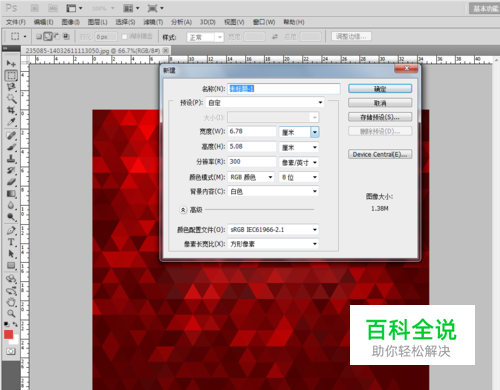
Task: Reset default foreground and background colors
Action: pos(7,324)
